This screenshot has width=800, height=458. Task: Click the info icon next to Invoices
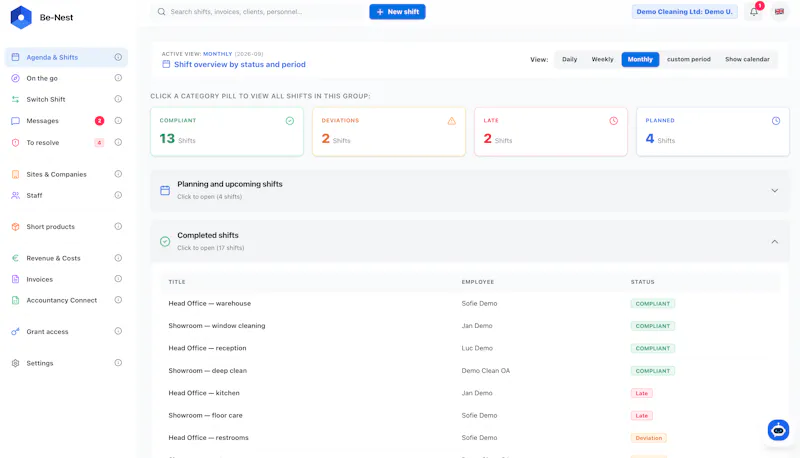click(x=118, y=279)
